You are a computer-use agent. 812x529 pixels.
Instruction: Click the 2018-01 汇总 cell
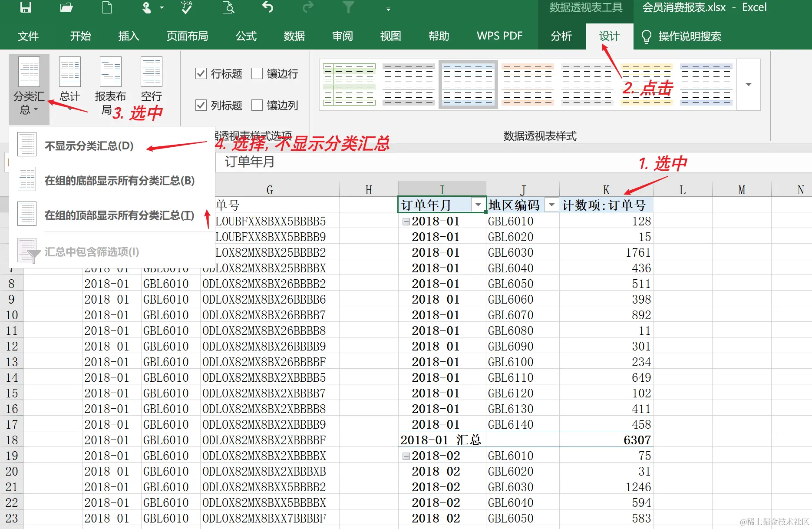click(442, 440)
